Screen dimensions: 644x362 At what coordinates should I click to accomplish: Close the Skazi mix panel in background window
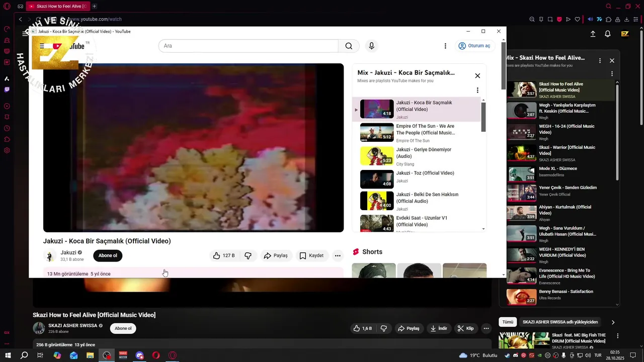click(612, 60)
